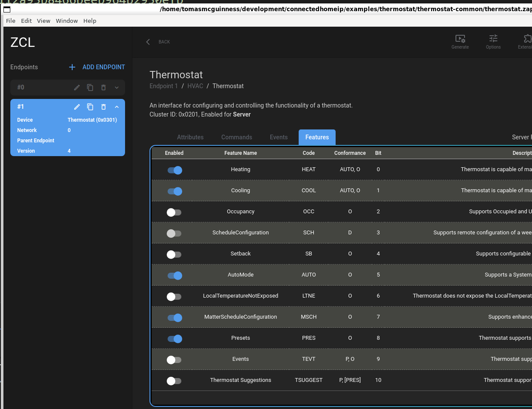Screen dimensions: 532x409
Task: Click the Generate icon in top toolbar
Action: tap(460, 39)
